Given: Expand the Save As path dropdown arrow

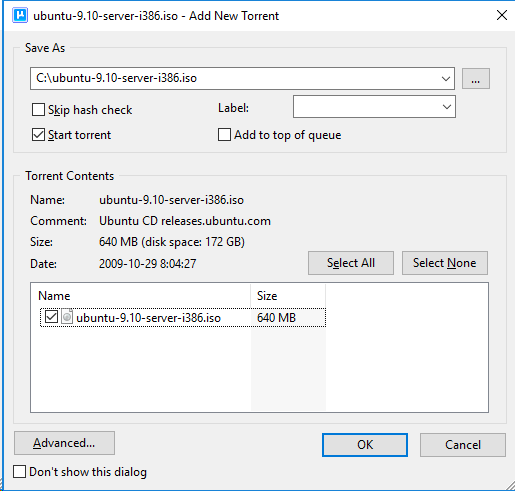Looking at the screenshot, I should tap(446, 79).
